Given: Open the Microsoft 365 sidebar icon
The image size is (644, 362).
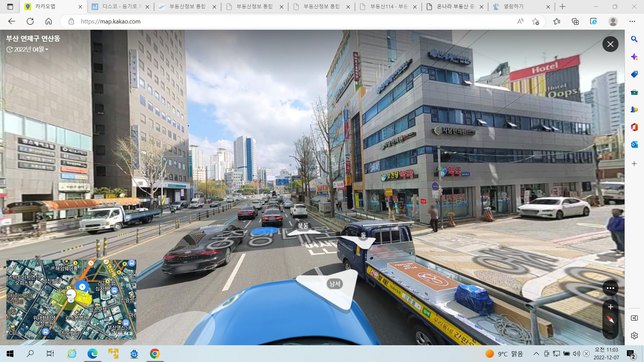Looking at the screenshot, I should point(634,127).
